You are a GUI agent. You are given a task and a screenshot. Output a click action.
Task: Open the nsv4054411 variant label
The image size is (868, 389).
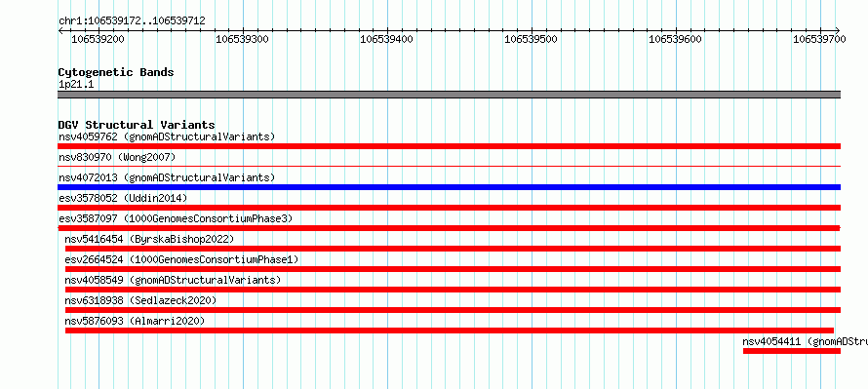coord(805,341)
